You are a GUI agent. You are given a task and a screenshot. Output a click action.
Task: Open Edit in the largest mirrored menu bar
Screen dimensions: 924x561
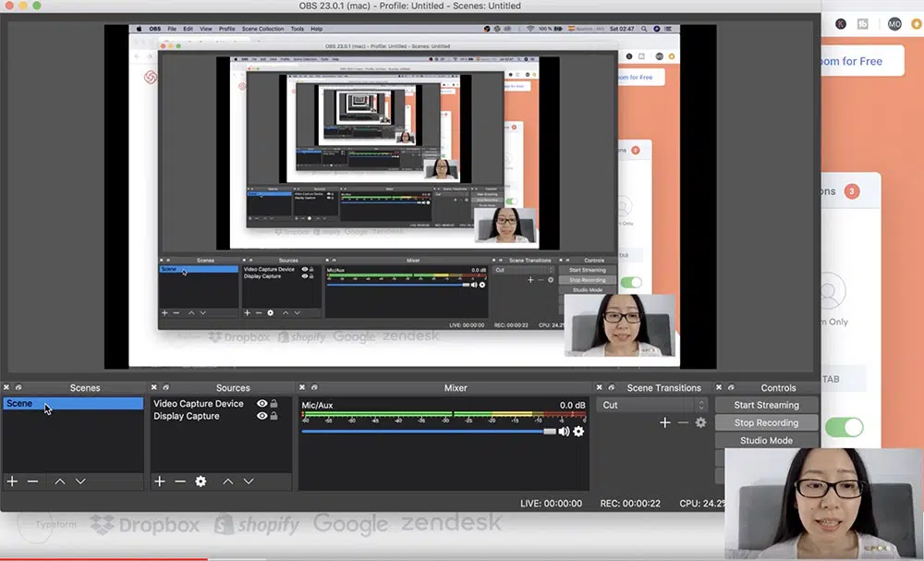click(188, 29)
